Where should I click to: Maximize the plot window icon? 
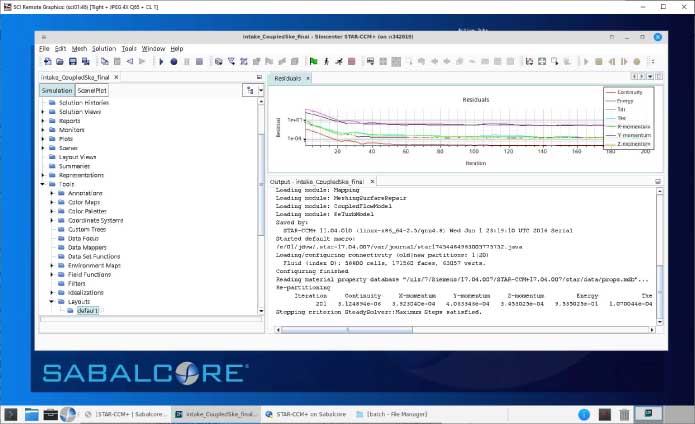[x=659, y=77]
